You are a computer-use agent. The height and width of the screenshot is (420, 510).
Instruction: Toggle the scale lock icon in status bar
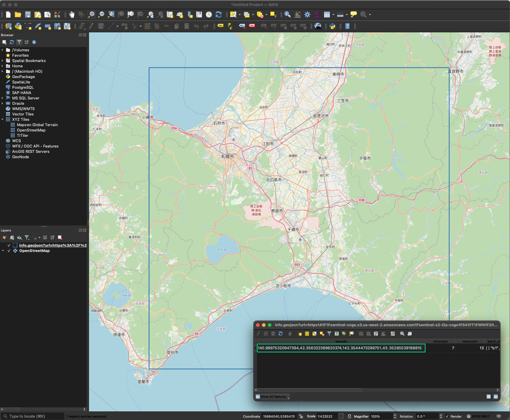point(349,416)
